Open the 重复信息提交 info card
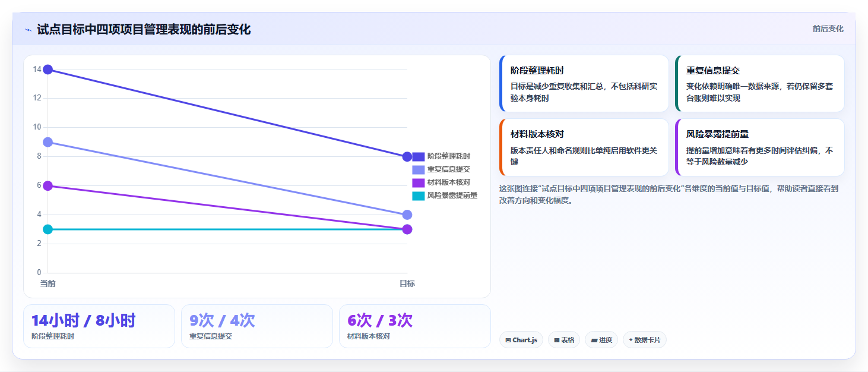 coord(760,83)
